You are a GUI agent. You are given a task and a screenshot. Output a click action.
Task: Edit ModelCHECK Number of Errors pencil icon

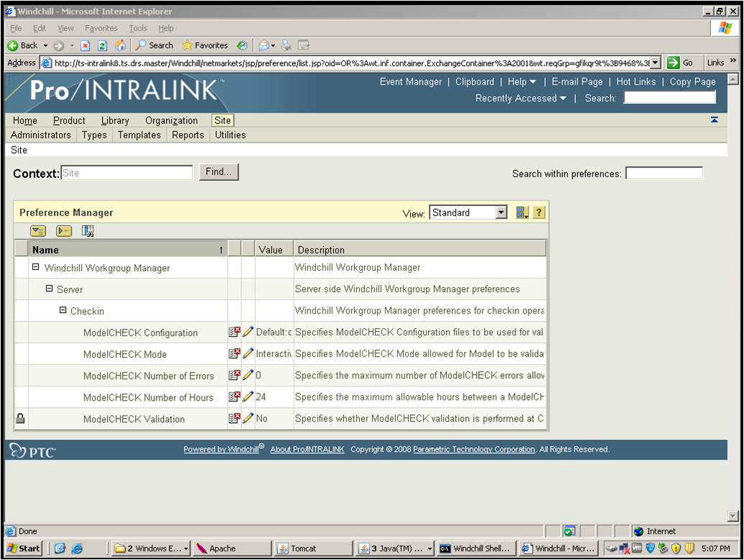point(248,375)
